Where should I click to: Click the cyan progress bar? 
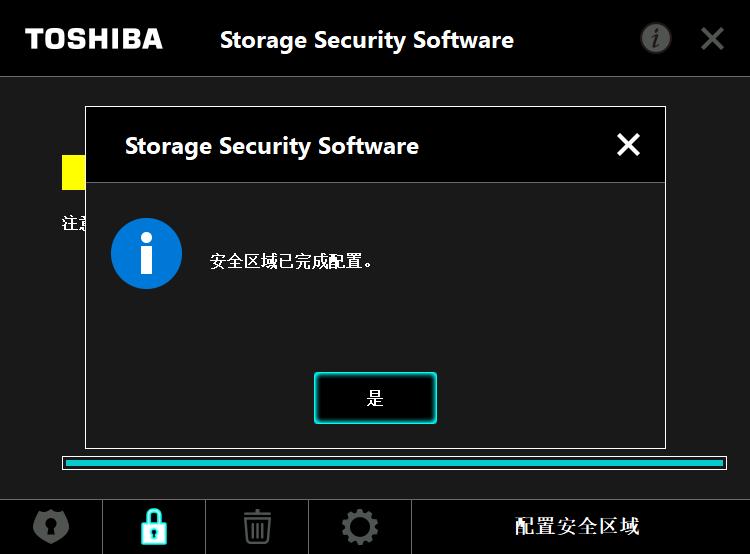[x=394, y=463]
